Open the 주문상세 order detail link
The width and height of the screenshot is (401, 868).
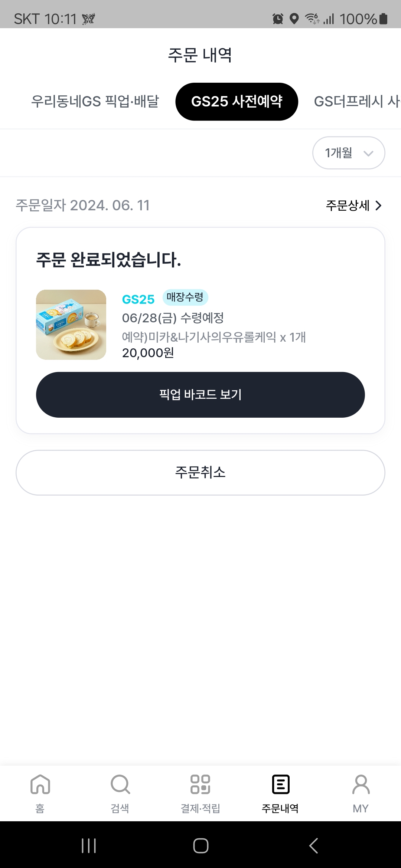353,206
